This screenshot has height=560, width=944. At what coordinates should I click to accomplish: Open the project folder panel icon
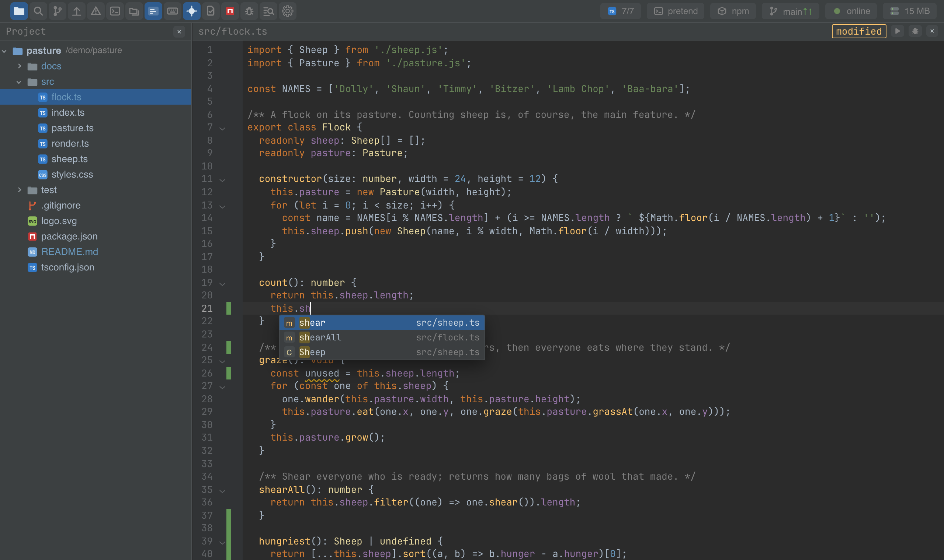19,11
